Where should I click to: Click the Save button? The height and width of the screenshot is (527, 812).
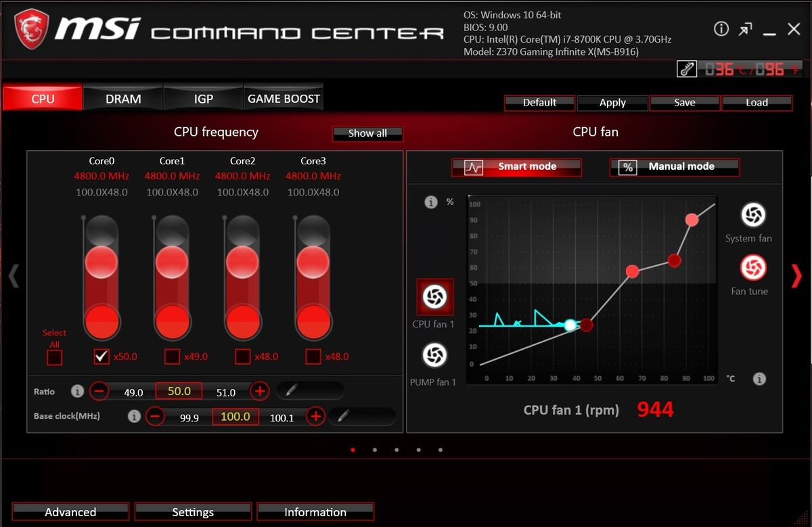[685, 102]
